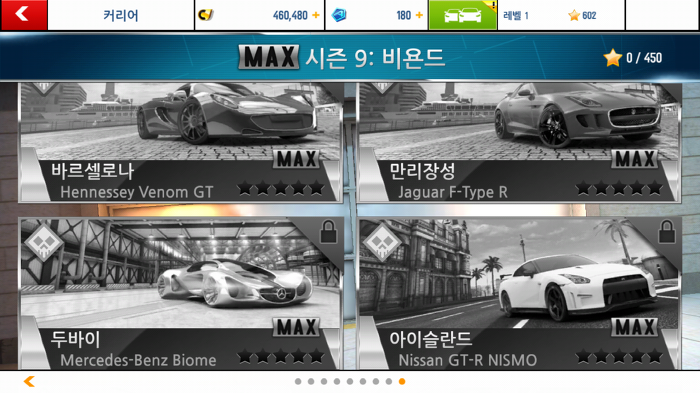Screen dimensions: 700x393
Task: Tap the credits coin icon
Action: pos(205,15)
